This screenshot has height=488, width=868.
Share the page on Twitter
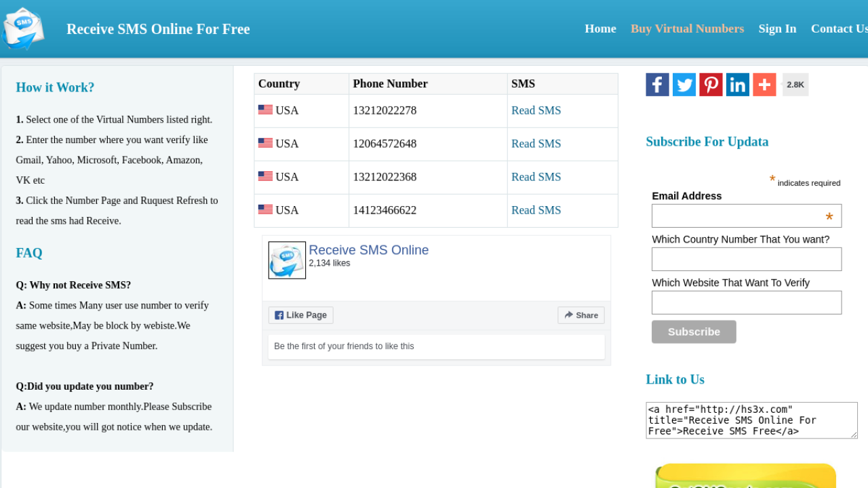tap(684, 85)
